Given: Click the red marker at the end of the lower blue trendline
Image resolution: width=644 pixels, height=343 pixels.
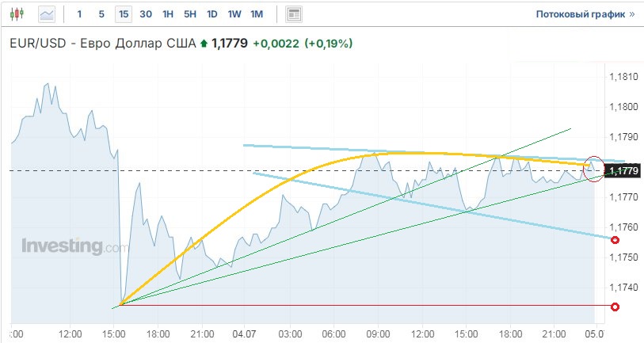Looking at the screenshot, I should 615,239.
